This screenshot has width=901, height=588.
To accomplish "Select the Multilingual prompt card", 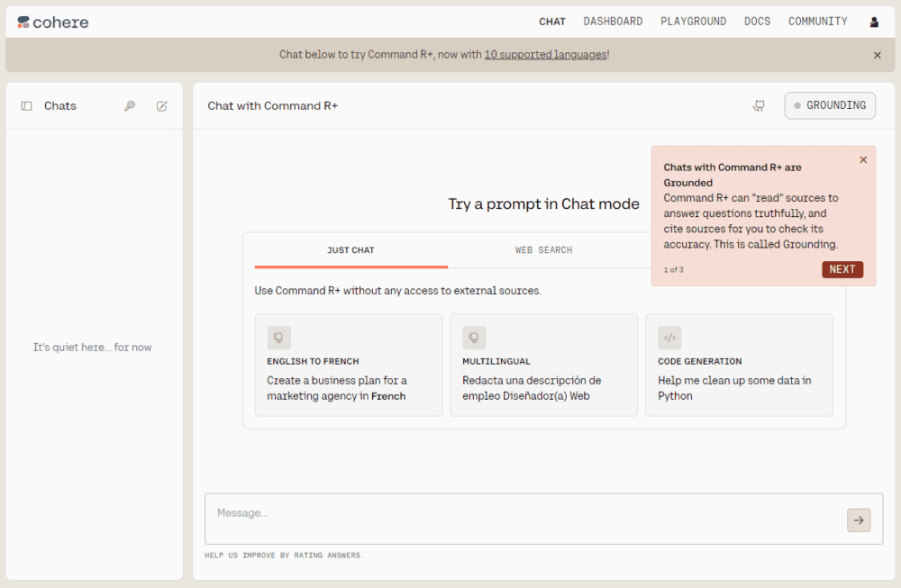I will coord(543,365).
